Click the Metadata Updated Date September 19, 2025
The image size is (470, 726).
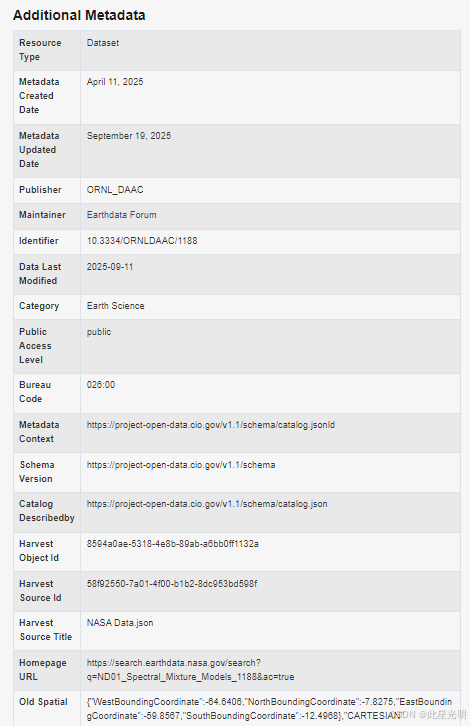[x=129, y=136]
